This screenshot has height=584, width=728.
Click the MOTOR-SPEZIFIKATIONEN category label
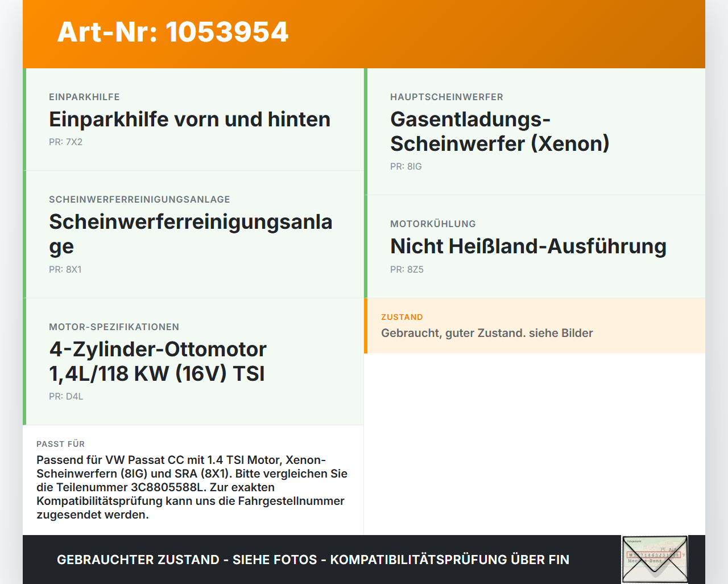tap(114, 327)
